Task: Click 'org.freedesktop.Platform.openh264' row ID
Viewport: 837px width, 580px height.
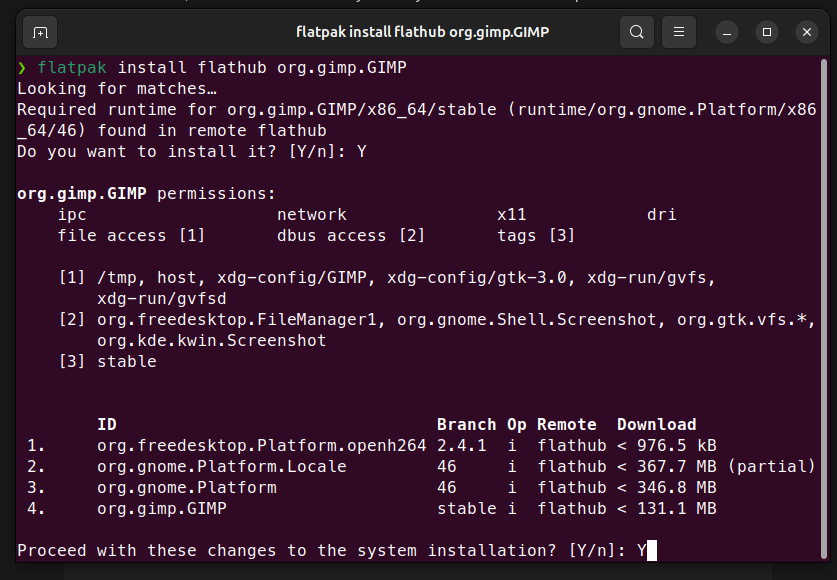Action: pyautogui.click(x=262, y=446)
